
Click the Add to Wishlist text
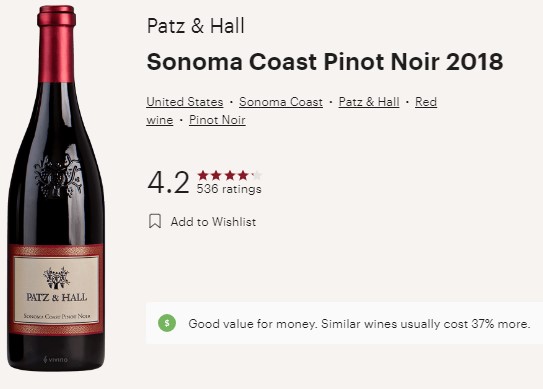click(x=213, y=222)
